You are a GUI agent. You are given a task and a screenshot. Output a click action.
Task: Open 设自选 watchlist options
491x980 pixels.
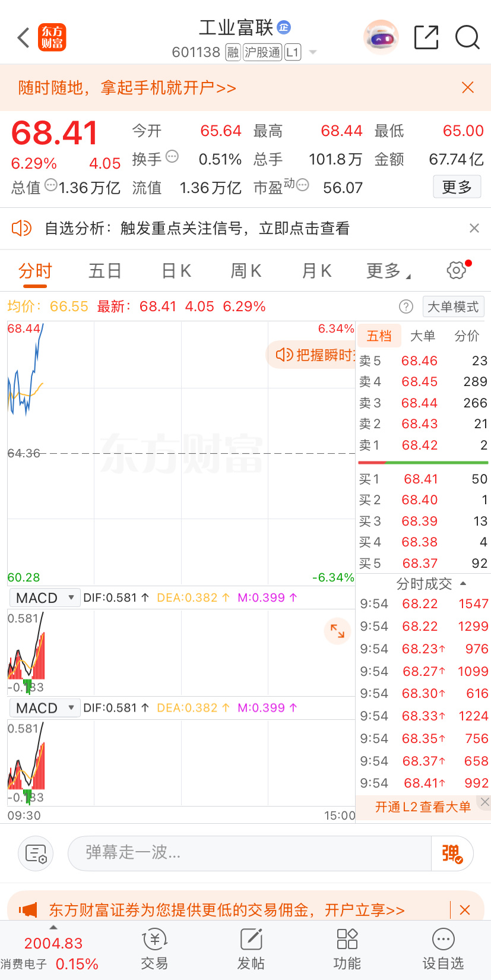[443, 950]
